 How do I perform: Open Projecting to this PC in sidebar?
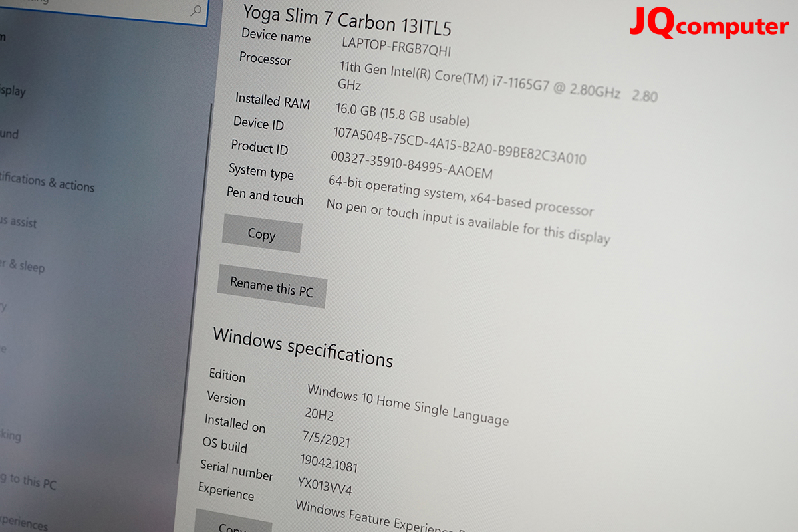coord(28,481)
